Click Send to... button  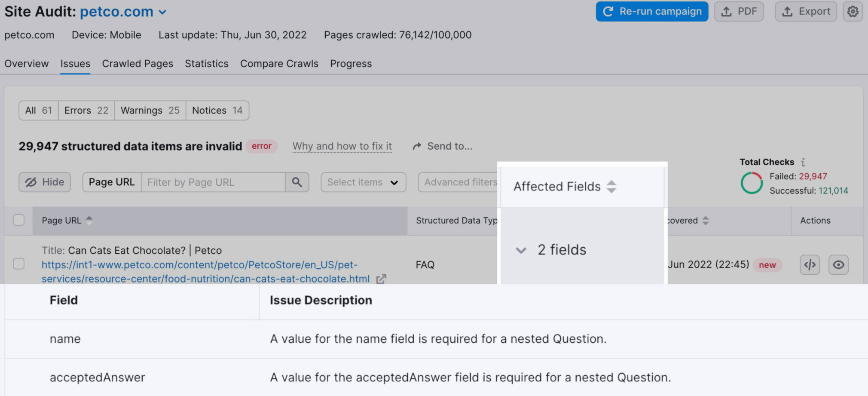(x=443, y=146)
